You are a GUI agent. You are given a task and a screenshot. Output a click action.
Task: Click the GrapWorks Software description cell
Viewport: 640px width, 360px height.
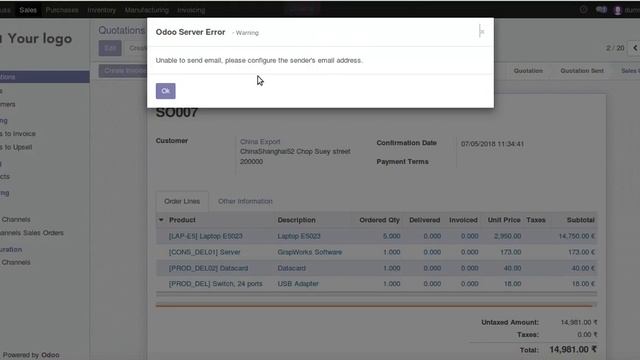coord(310,252)
